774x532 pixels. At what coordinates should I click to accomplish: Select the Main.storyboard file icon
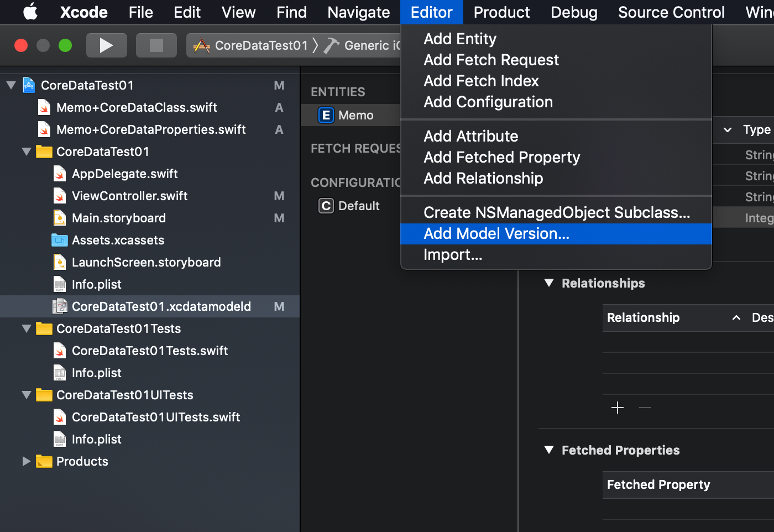point(60,218)
